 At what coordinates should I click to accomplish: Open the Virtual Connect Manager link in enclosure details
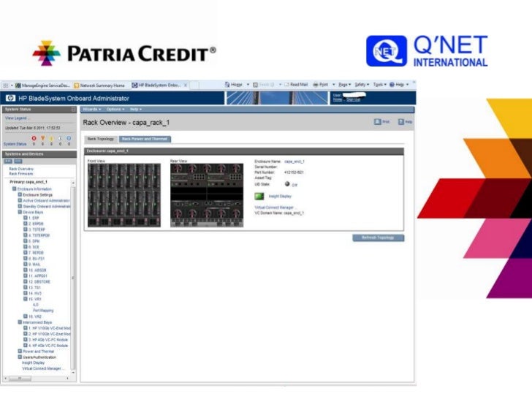(x=274, y=208)
